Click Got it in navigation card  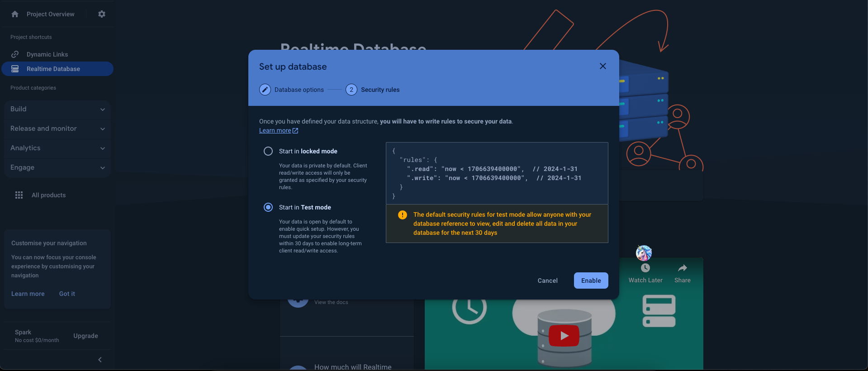(67, 294)
